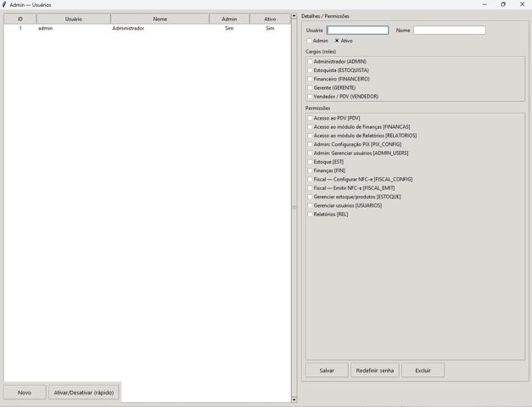Click the Usuário text input field
This screenshot has height=407, width=532.
pyautogui.click(x=357, y=31)
